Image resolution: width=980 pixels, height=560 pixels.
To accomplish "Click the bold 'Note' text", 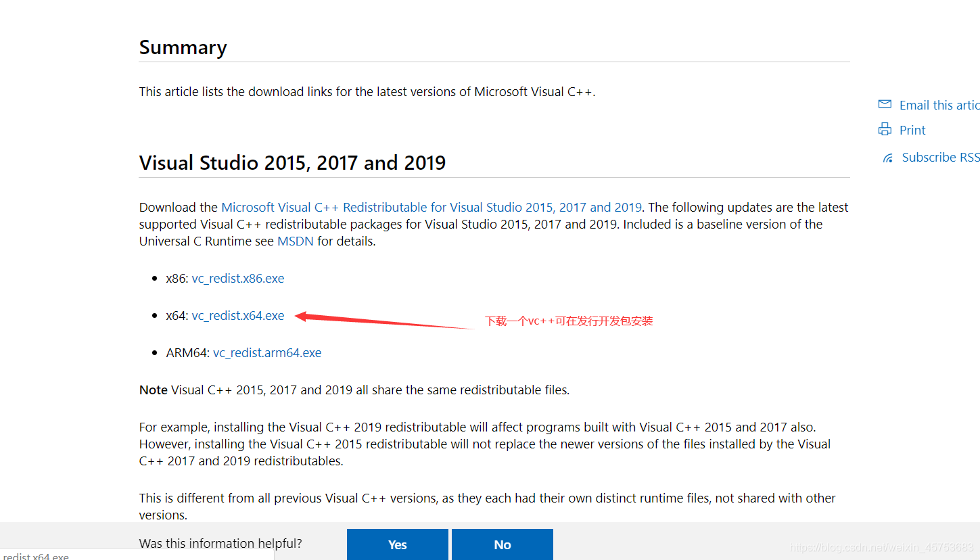I will coord(154,390).
